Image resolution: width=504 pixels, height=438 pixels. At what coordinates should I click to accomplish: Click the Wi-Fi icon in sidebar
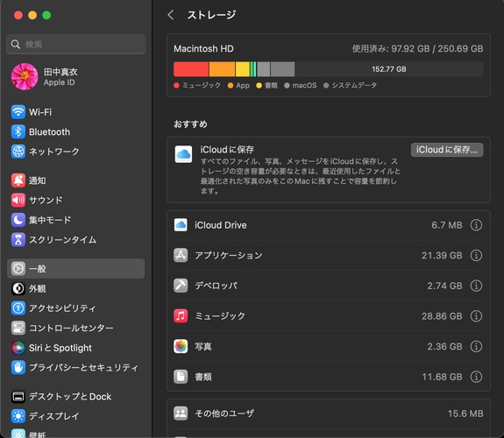click(18, 112)
